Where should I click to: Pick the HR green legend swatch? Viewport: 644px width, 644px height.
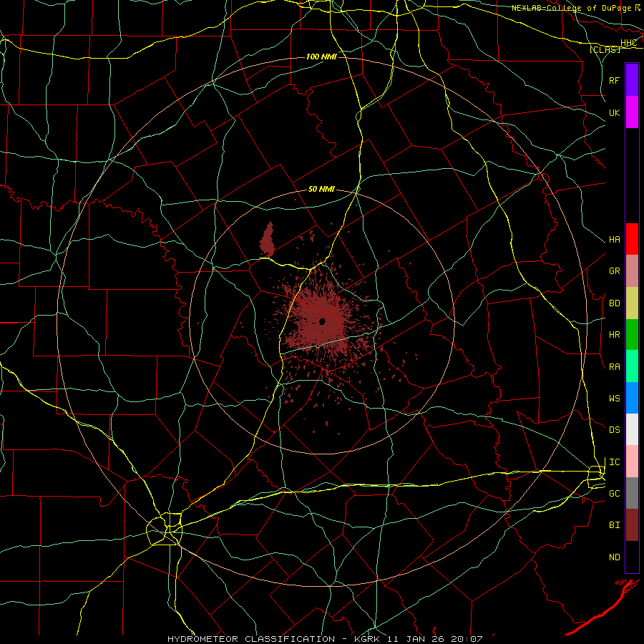(x=632, y=335)
